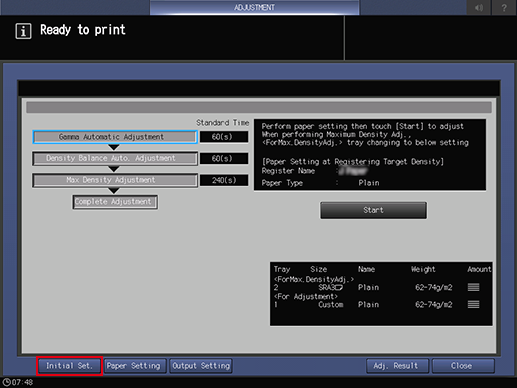517x388 pixels.
Task: Toggle Gamma Automatic Adjustment step
Action: 115,137
